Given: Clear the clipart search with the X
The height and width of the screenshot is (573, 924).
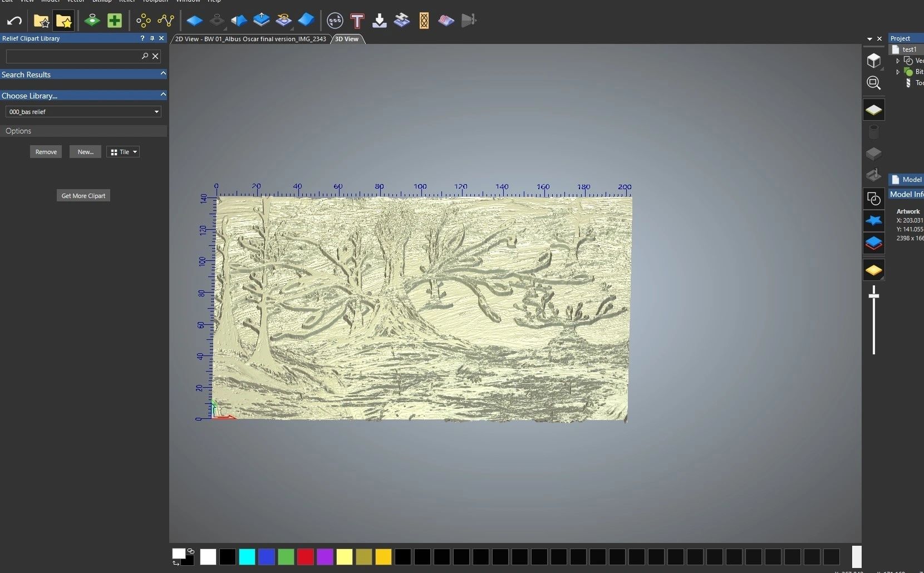Looking at the screenshot, I should (x=156, y=56).
